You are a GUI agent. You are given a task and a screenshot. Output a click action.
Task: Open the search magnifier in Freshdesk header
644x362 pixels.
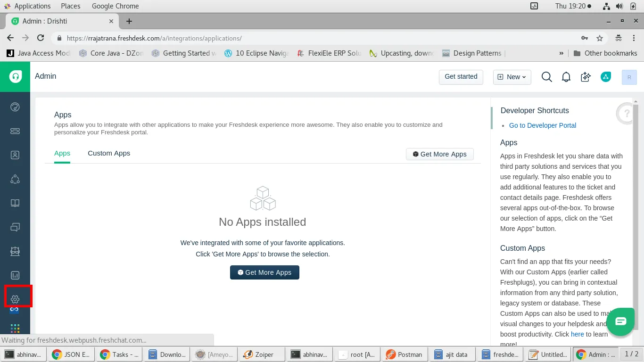(x=547, y=77)
